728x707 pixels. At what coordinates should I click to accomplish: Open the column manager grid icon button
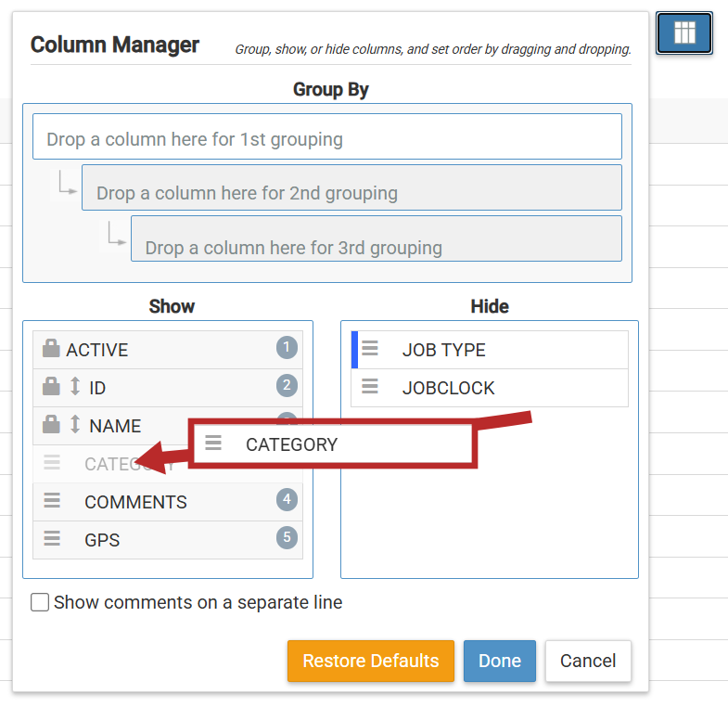point(683,33)
